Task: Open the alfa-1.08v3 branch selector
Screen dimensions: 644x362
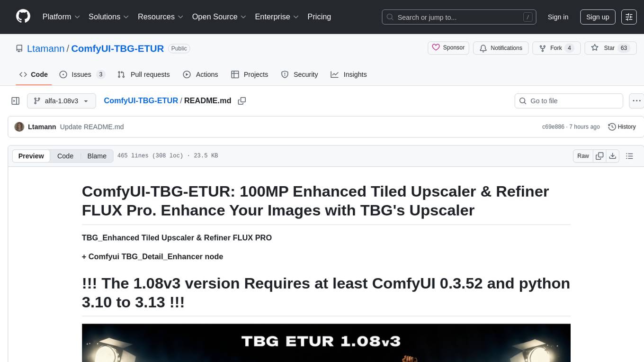Action: tap(62, 101)
